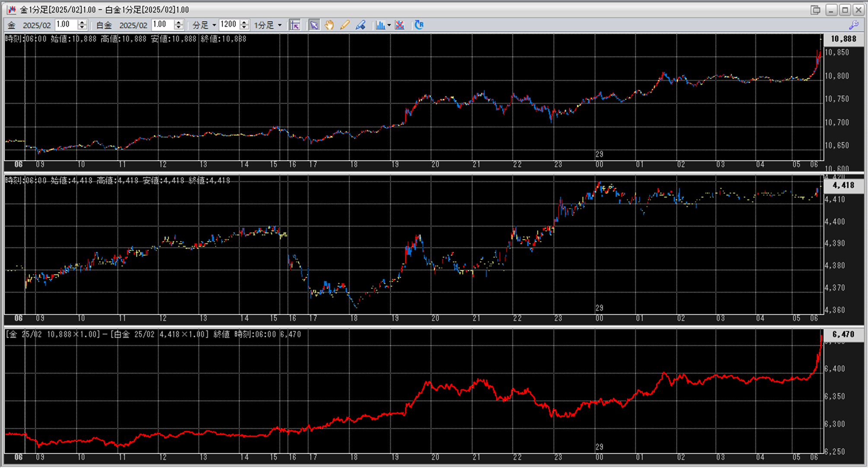Click the blue refresh reload icon
This screenshot has height=468, width=868.
[x=419, y=25]
